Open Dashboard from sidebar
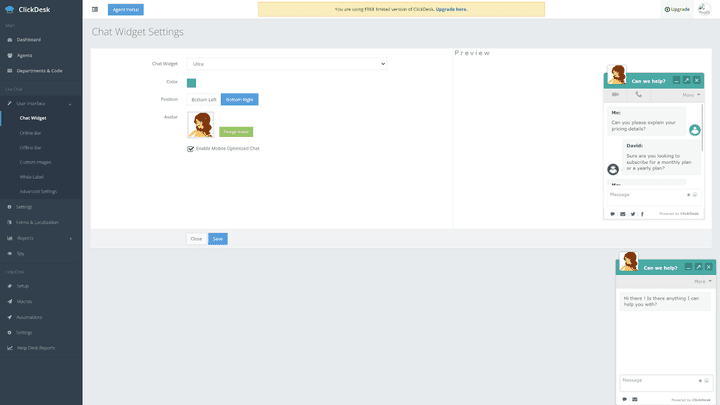Screen dimensions: 720x405 pyautogui.click(x=28, y=39)
